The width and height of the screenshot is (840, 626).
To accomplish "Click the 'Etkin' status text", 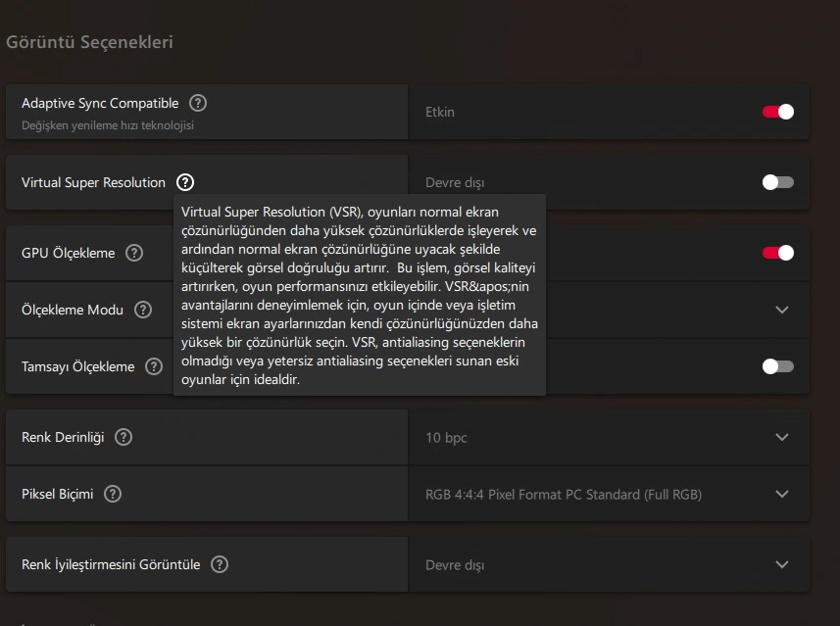I will [x=440, y=112].
